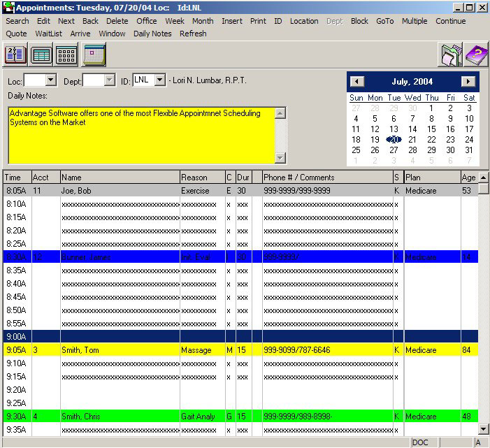Expand the Loc dropdown

[x=50, y=80]
